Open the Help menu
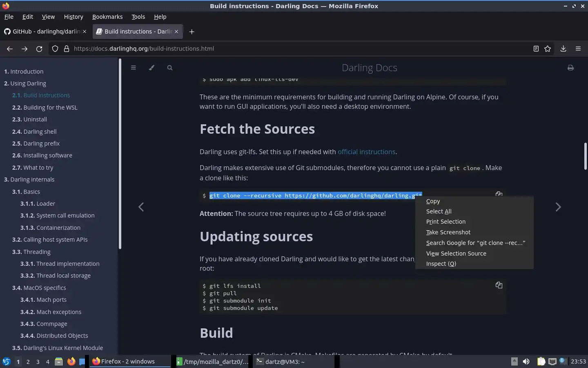 pos(160,17)
